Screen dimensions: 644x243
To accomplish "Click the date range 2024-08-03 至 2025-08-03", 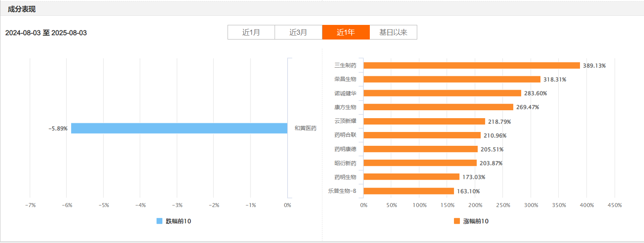I will tap(46, 33).
